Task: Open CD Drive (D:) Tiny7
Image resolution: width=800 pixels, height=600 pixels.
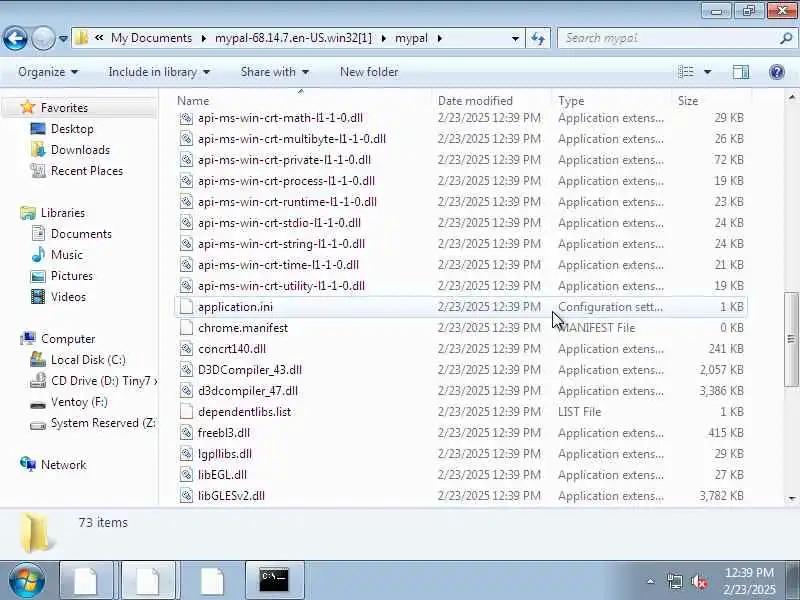Action: (104, 381)
